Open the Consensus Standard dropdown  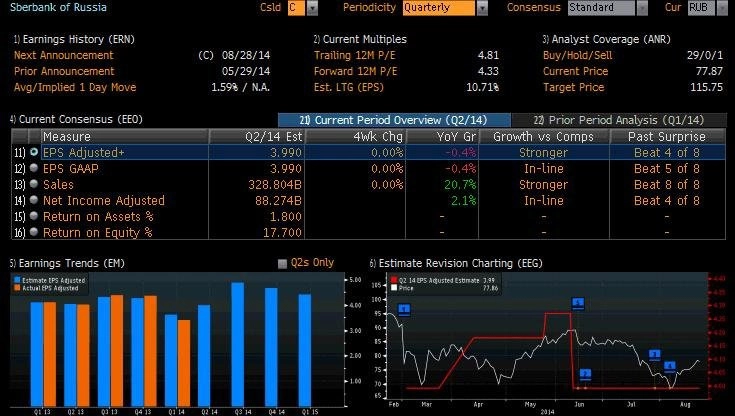(642, 8)
